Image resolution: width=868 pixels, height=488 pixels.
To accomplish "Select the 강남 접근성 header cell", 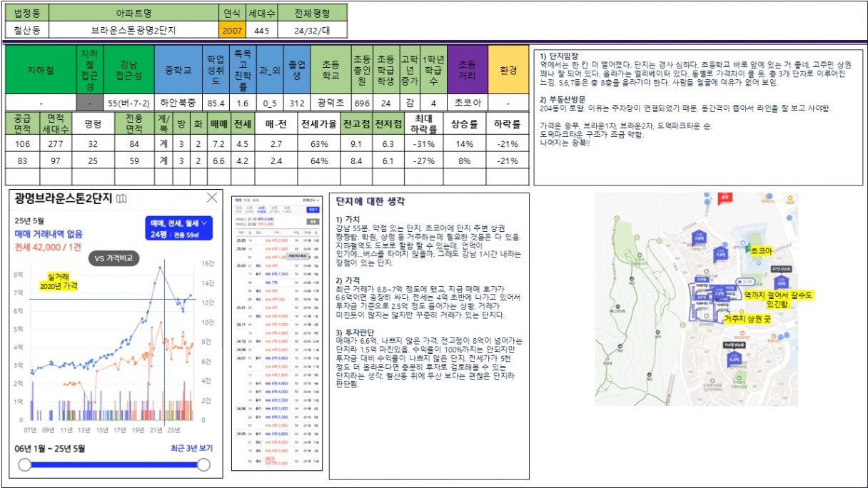I will point(129,71).
